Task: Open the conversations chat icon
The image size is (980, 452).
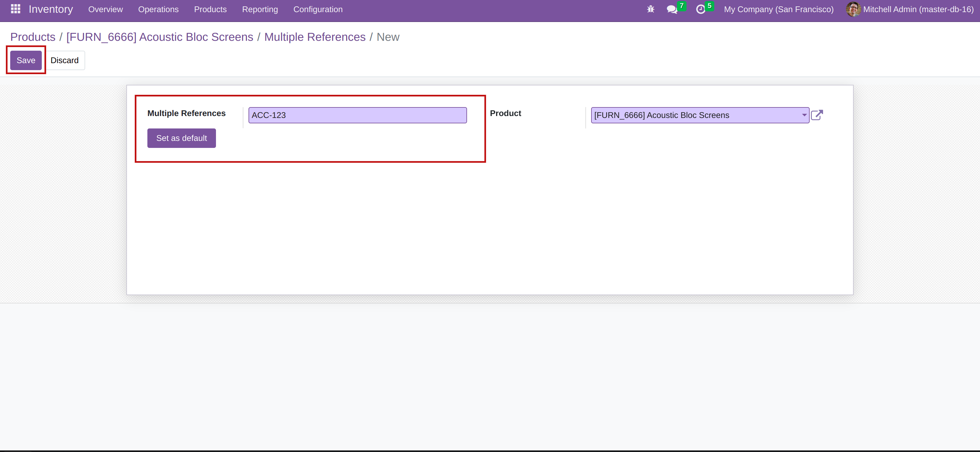Action: (672, 10)
